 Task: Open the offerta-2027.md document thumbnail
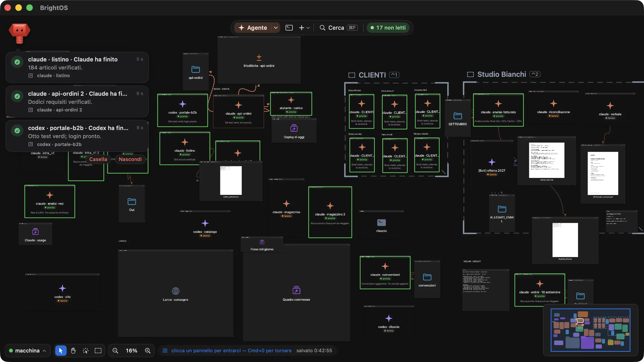pyautogui.click(x=547, y=161)
